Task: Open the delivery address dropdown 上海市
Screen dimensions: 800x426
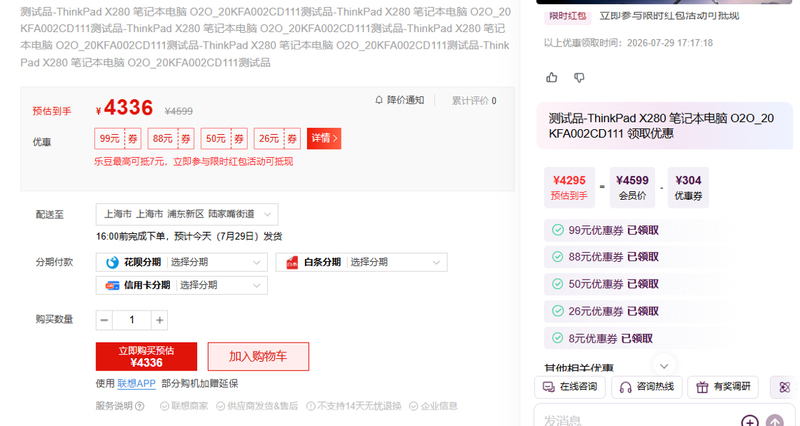Action: pos(187,214)
